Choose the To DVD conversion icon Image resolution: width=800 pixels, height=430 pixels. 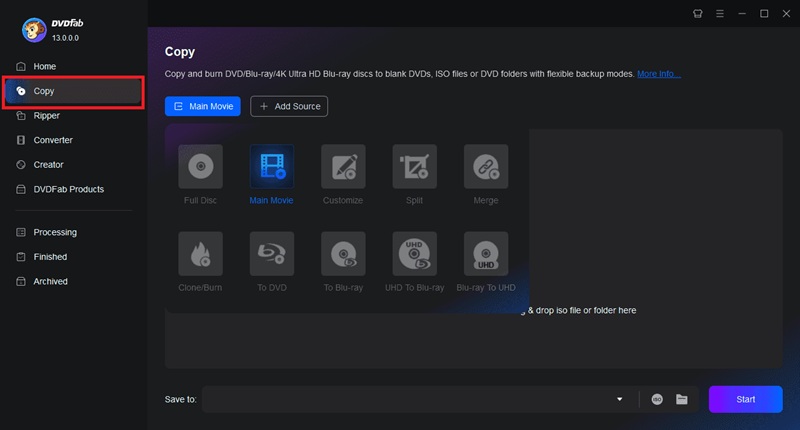tap(271, 254)
